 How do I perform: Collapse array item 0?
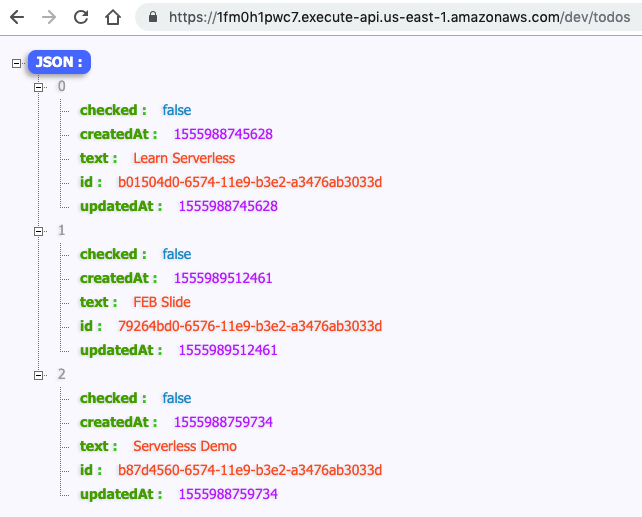[x=38, y=87]
